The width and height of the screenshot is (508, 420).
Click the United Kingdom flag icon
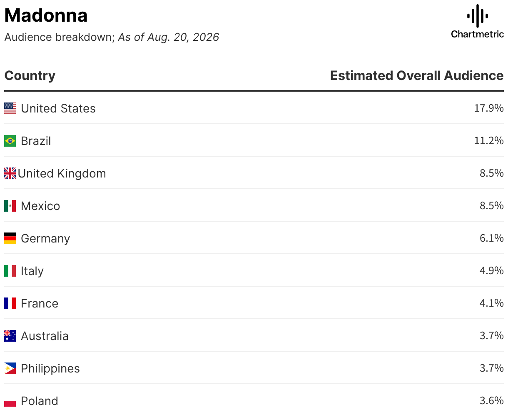(10, 173)
